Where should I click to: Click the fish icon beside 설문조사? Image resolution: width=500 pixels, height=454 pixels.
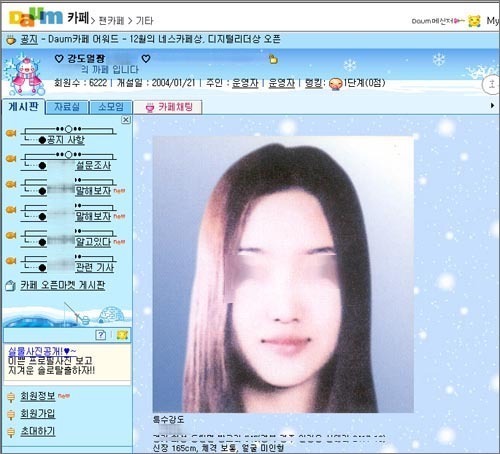pyautogui.click(x=11, y=159)
